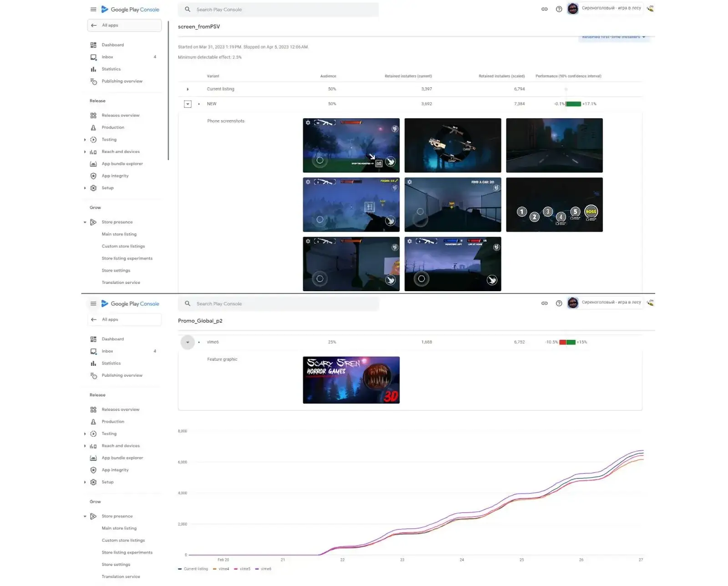Click Publishing overview icon in screen_fromPSV sidebar

[93, 81]
